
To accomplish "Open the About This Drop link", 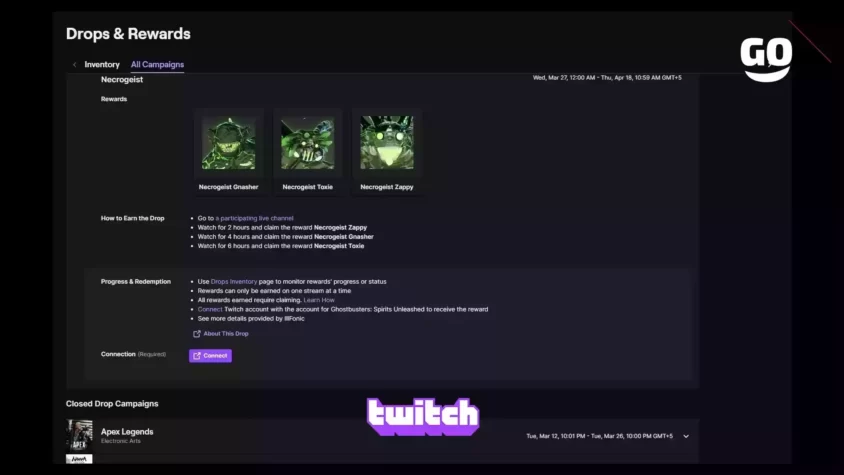I will (226, 334).
